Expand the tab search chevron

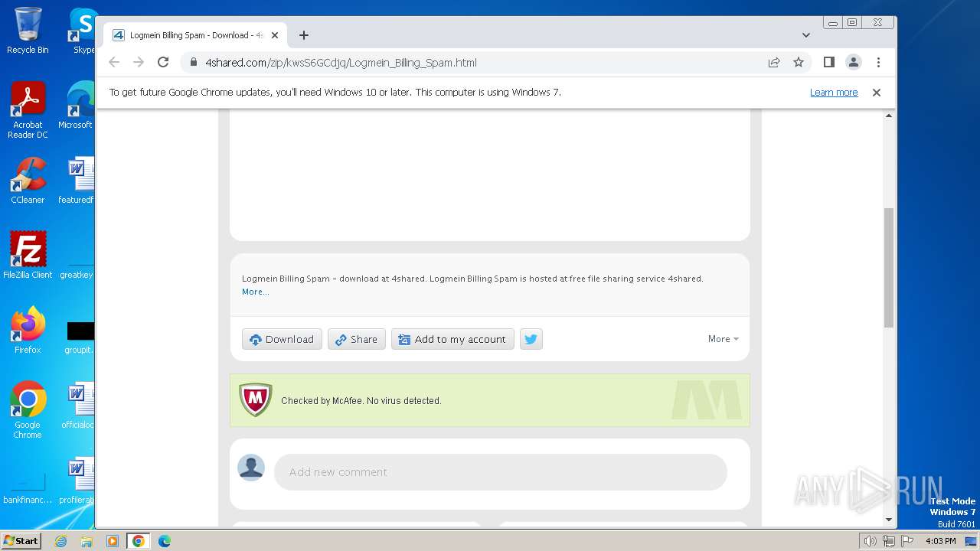(806, 35)
